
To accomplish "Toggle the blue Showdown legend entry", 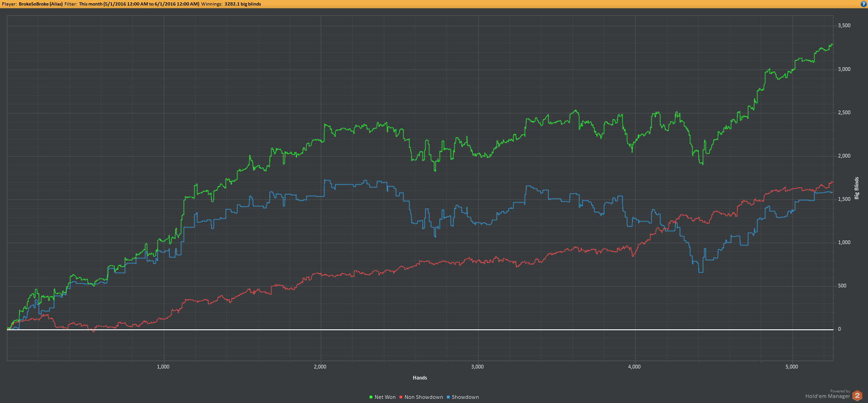I will [463, 397].
